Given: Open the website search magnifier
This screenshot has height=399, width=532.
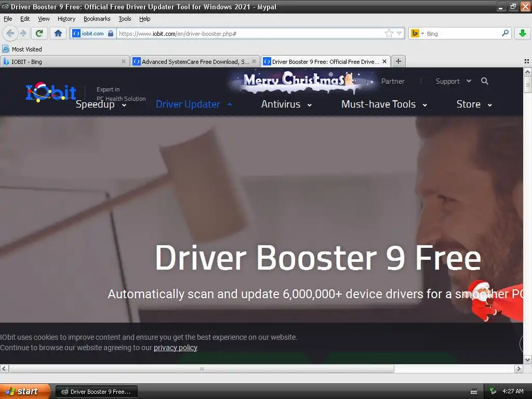Looking at the screenshot, I should [485, 81].
